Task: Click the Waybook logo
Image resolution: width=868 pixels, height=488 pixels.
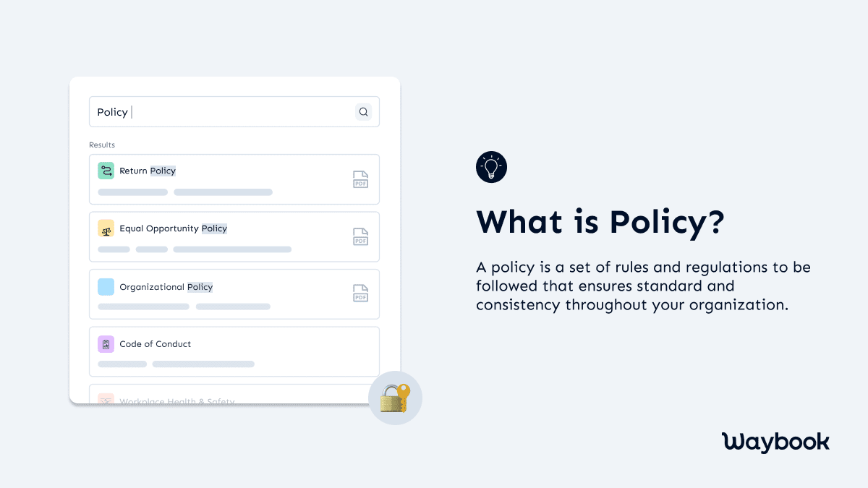Action: pos(775,442)
